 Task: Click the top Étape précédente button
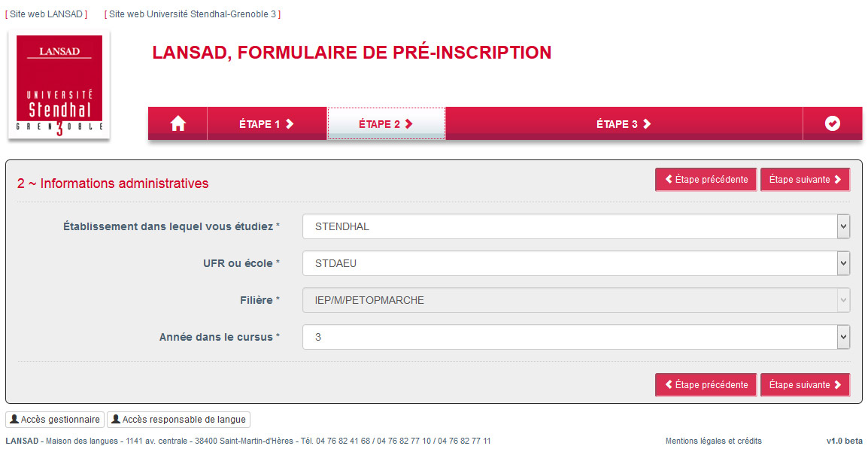(x=706, y=180)
